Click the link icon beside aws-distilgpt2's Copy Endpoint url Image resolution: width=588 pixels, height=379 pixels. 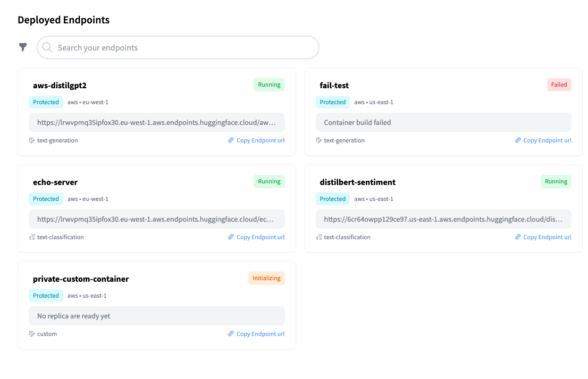(230, 140)
